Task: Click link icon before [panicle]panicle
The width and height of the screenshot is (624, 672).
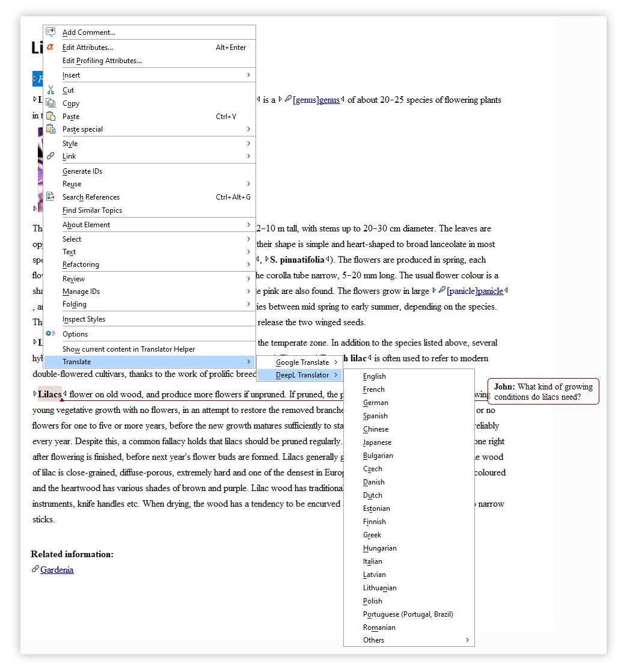Action: [442, 290]
